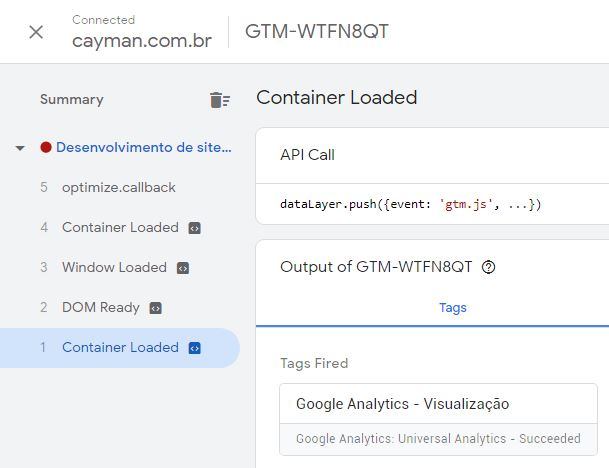The image size is (609, 468).
Task: Close the Tag Assistant debug panel
Action: coord(36,32)
